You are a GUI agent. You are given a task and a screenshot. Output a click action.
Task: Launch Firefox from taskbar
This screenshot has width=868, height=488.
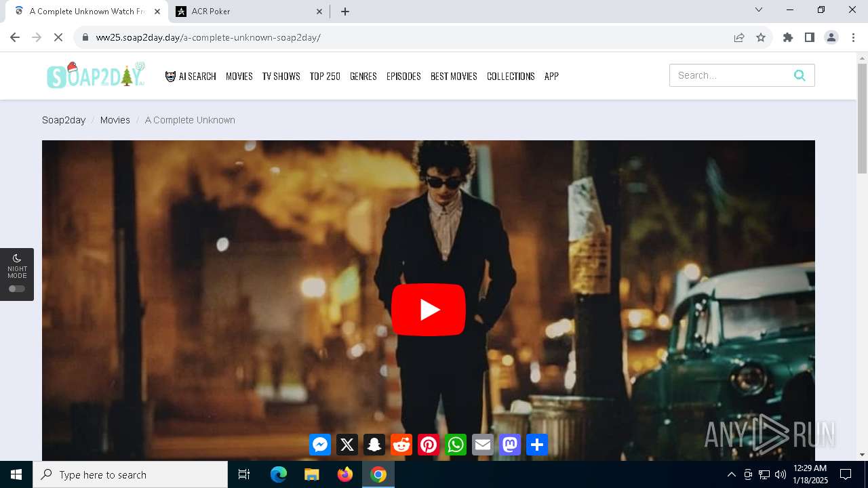[345, 474]
